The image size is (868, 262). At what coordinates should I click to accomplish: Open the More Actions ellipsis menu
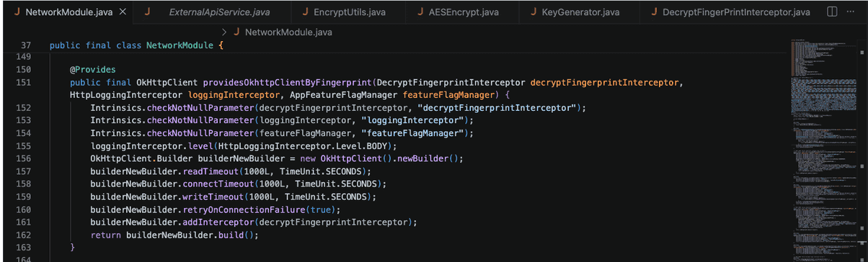pos(851,12)
